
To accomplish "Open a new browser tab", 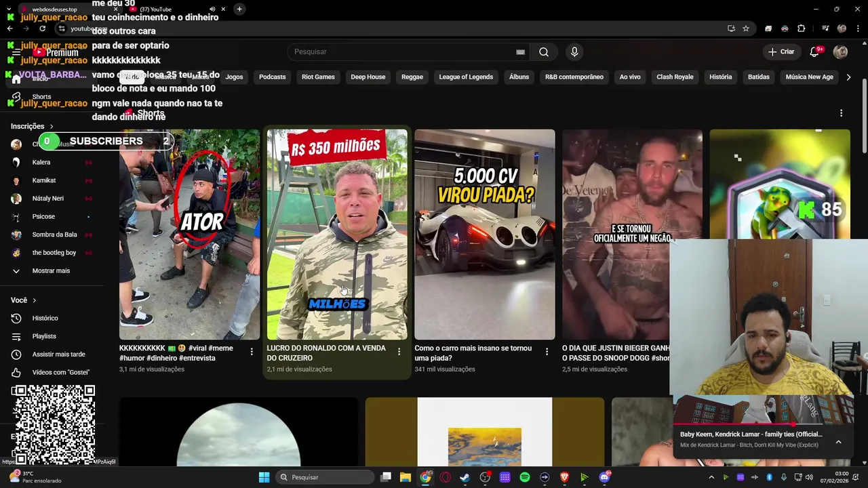I will (x=239, y=9).
